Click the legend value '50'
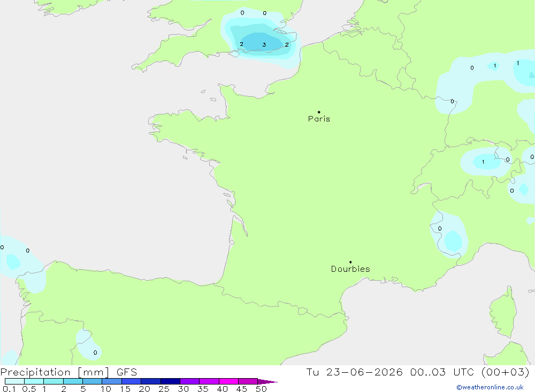Viewport: 535px width, 392px height. (x=261, y=389)
